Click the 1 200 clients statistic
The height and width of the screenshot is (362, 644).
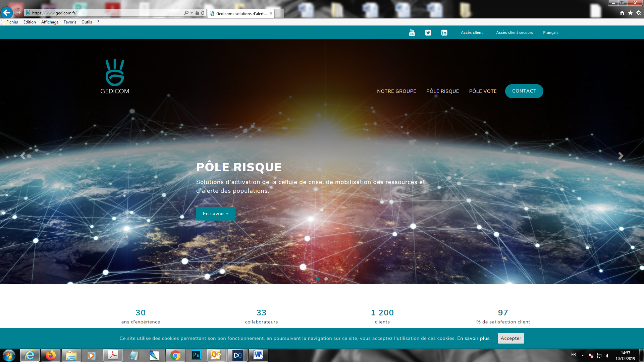click(x=382, y=316)
